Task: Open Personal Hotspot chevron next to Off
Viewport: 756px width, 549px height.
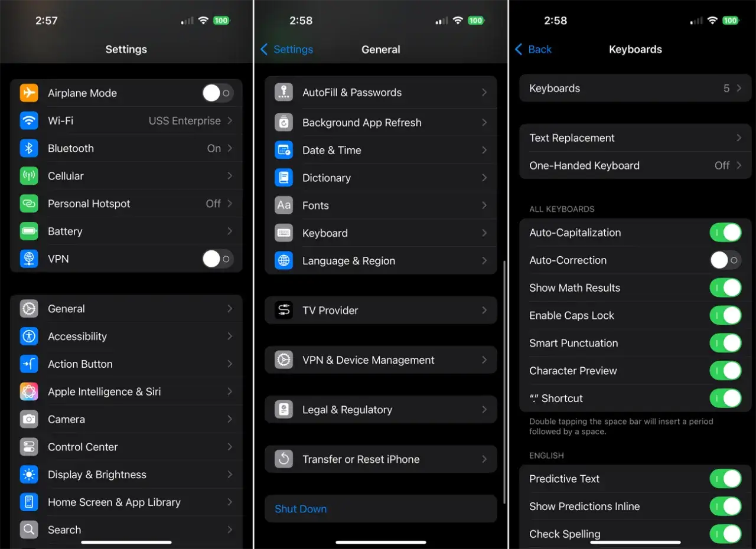Action: (230, 204)
